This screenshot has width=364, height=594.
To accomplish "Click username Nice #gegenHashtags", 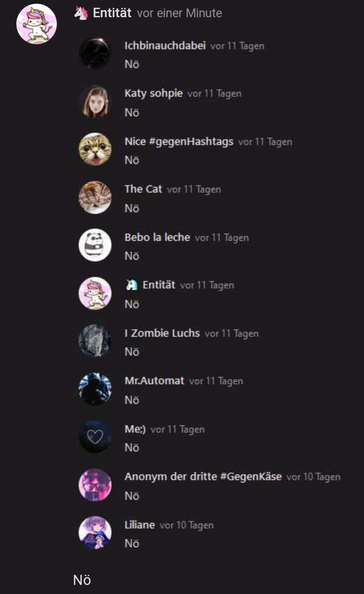I will 179,142.
